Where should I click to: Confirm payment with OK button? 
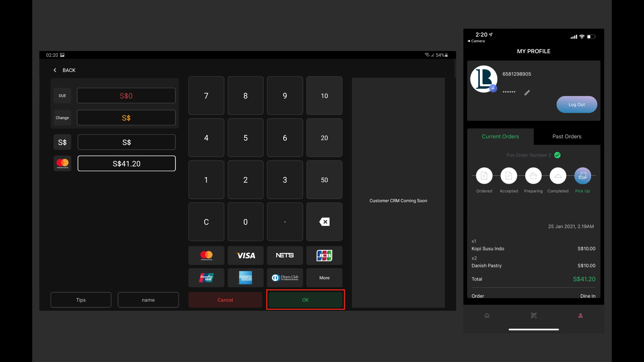click(305, 300)
